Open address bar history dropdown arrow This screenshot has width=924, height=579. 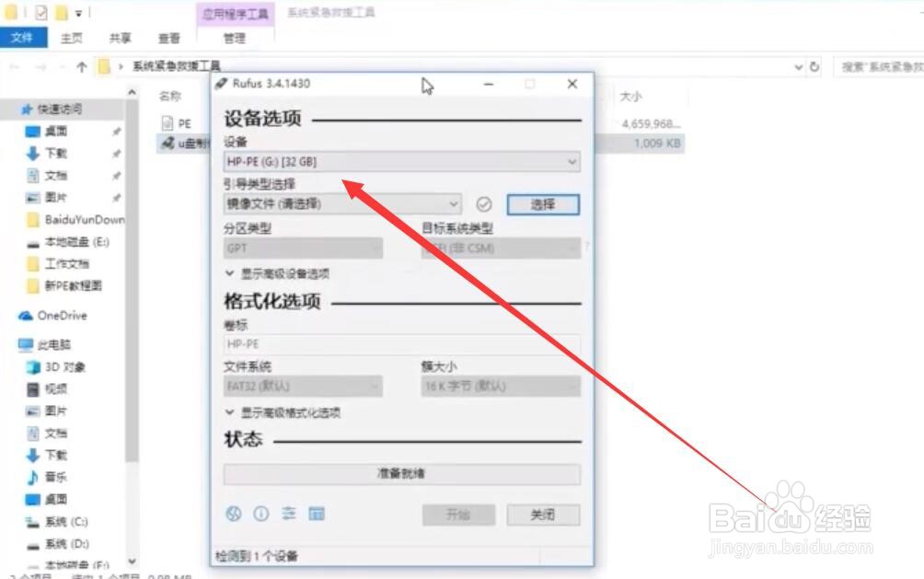[799, 67]
